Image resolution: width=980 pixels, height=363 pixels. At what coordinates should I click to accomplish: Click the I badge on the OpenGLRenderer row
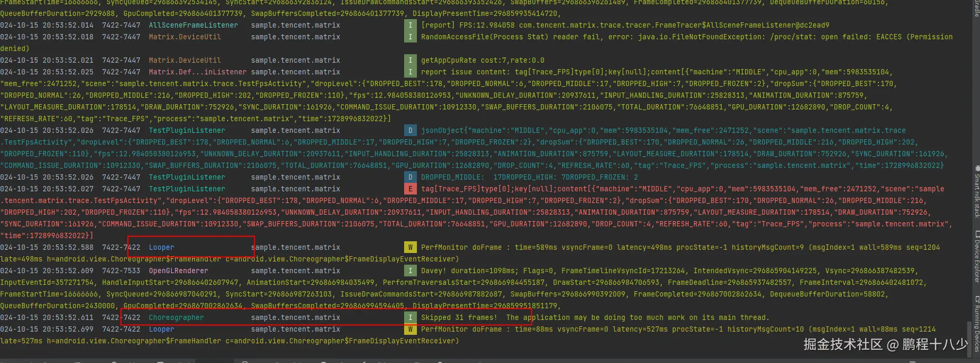410,271
